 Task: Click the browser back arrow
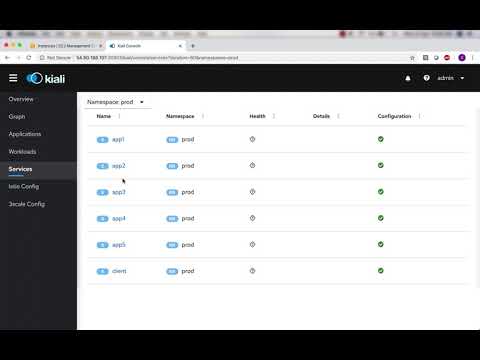(7, 58)
